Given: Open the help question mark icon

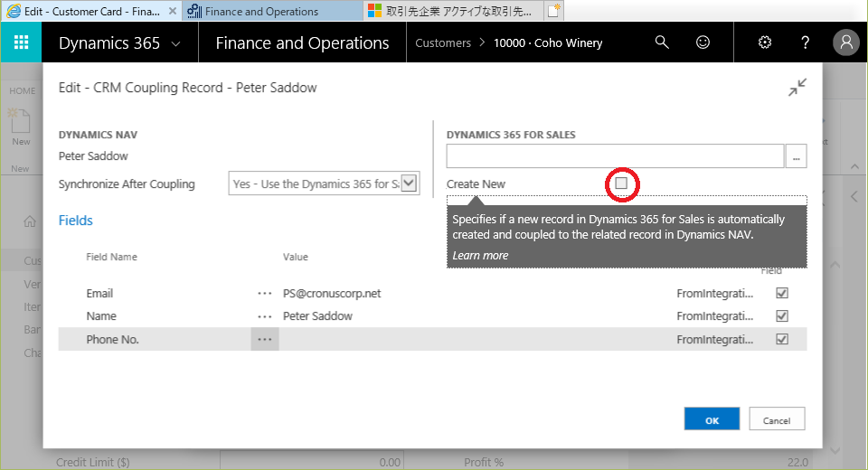Looking at the screenshot, I should click(805, 42).
